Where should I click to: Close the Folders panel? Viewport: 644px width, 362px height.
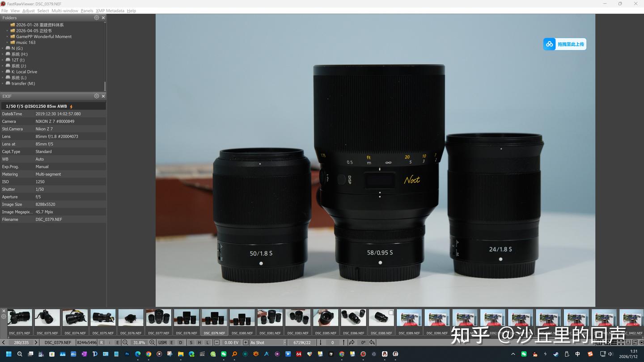[x=103, y=18]
